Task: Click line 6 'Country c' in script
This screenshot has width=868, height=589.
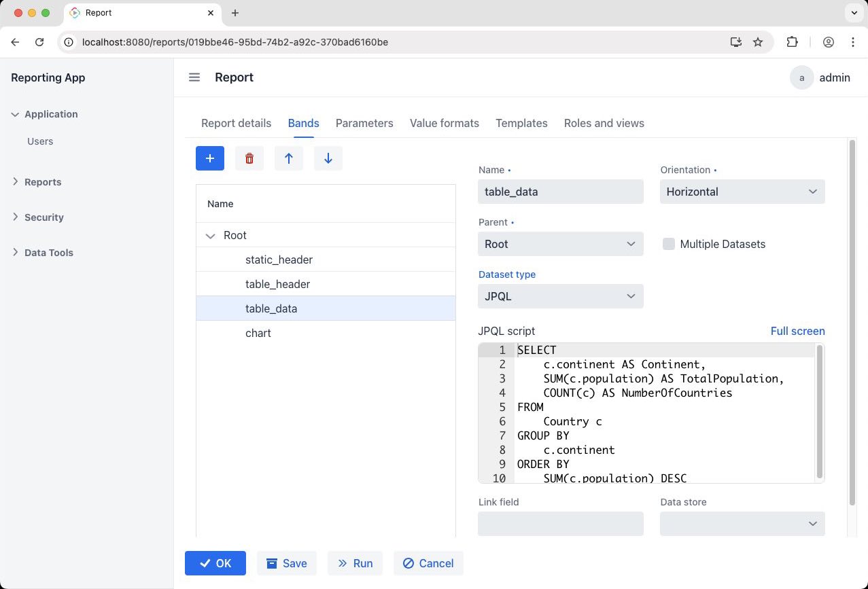Action: point(572,421)
